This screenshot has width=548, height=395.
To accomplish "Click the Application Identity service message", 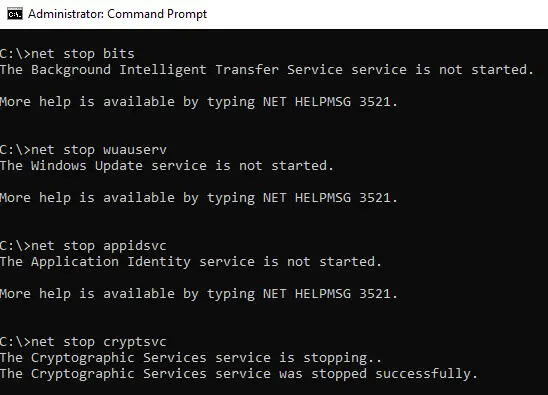I will (191, 262).
